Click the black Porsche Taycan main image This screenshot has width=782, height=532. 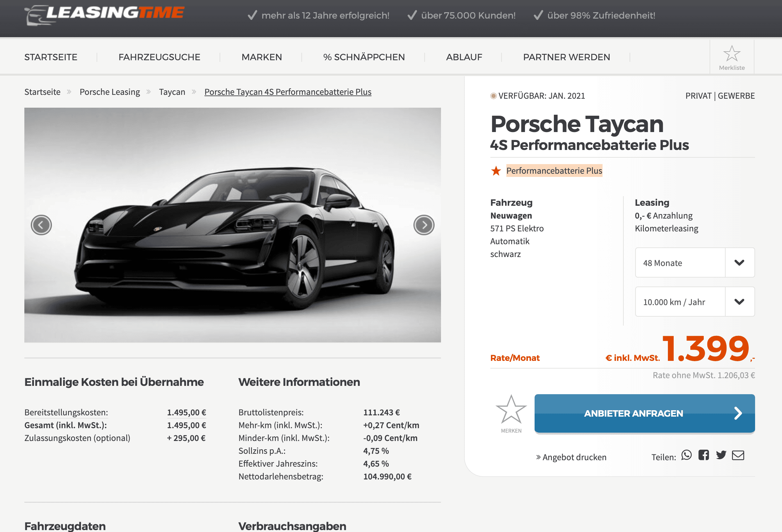point(232,225)
